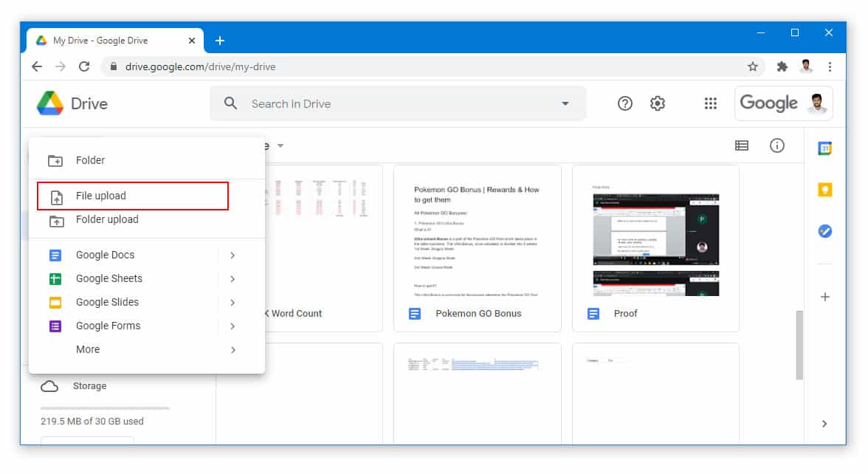
Task: Click the Proof file name
Action: [626, 313]
